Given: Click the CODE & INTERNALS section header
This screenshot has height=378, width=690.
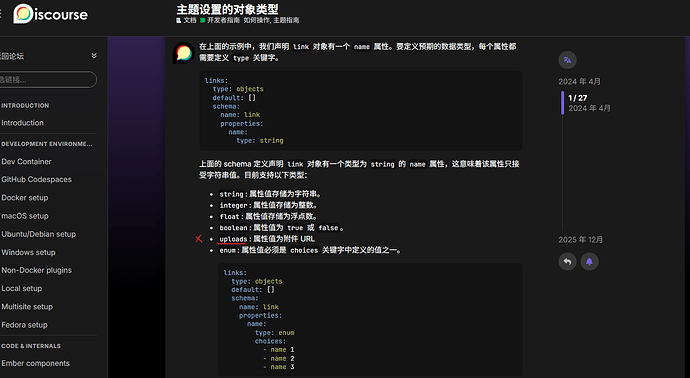Looking at the screenshot, I should click(31, 346).
